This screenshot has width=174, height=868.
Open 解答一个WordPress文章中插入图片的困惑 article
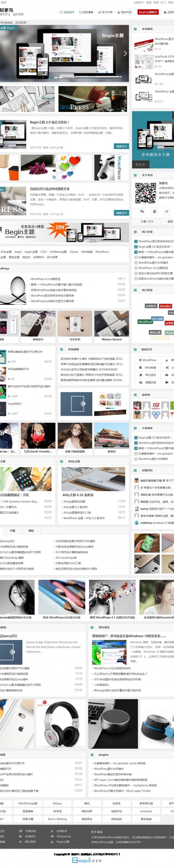pos(57,284)
